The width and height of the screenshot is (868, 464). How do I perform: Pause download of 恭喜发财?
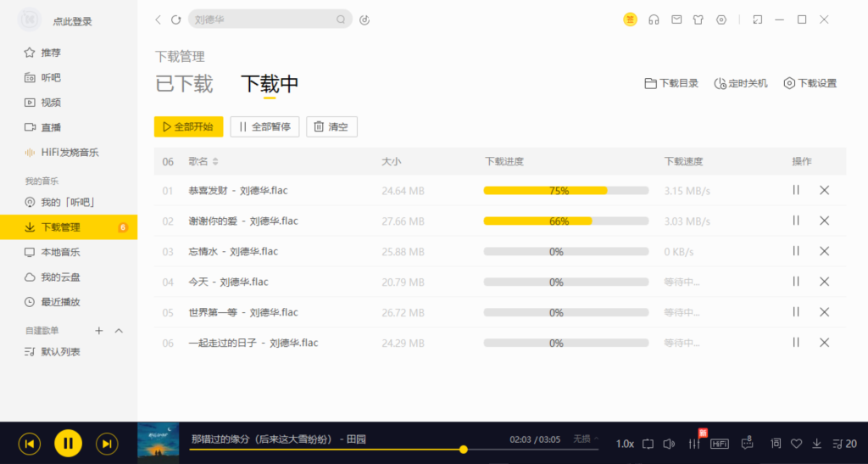[x=795, y=190]
